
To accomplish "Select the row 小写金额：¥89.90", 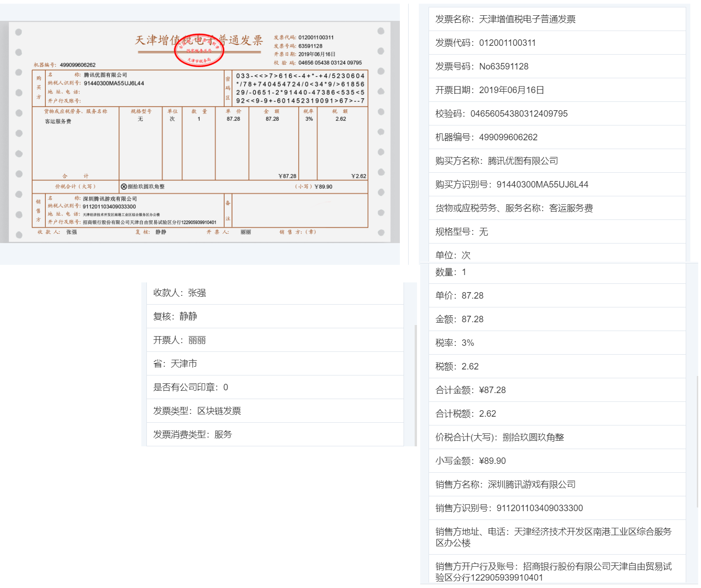I will (x=557, y=461).
